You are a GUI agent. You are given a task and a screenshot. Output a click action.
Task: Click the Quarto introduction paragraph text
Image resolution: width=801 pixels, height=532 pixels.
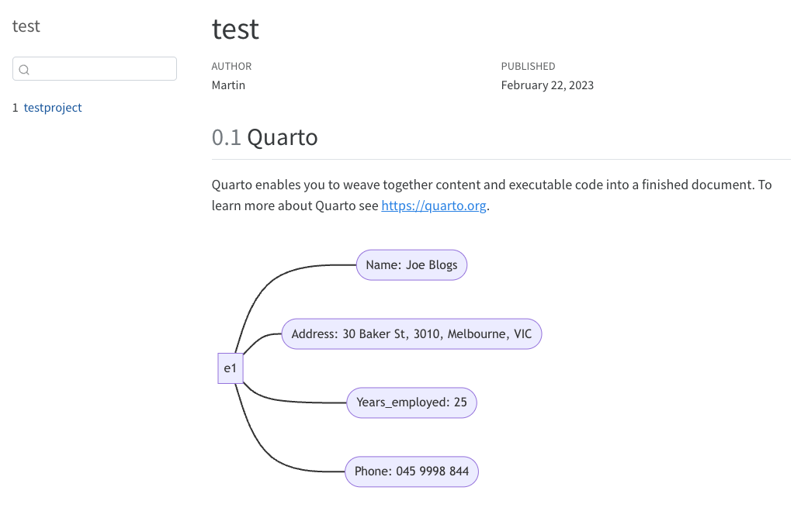[491, 195]
